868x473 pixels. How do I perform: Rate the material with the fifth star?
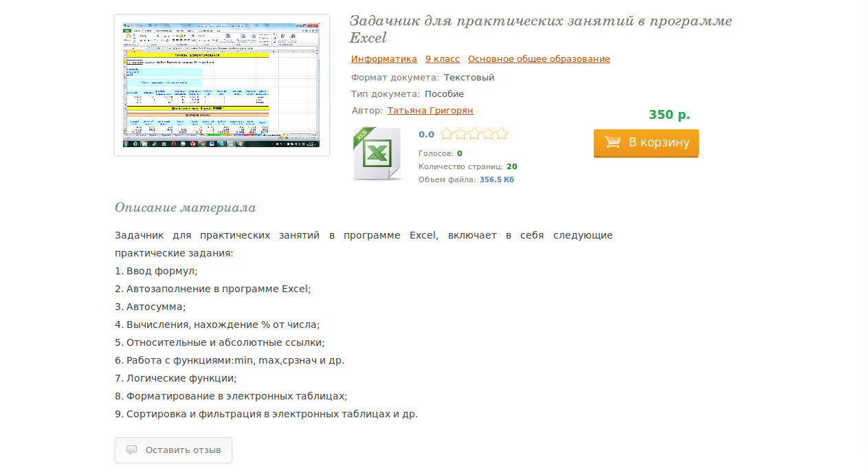[502, 133]
